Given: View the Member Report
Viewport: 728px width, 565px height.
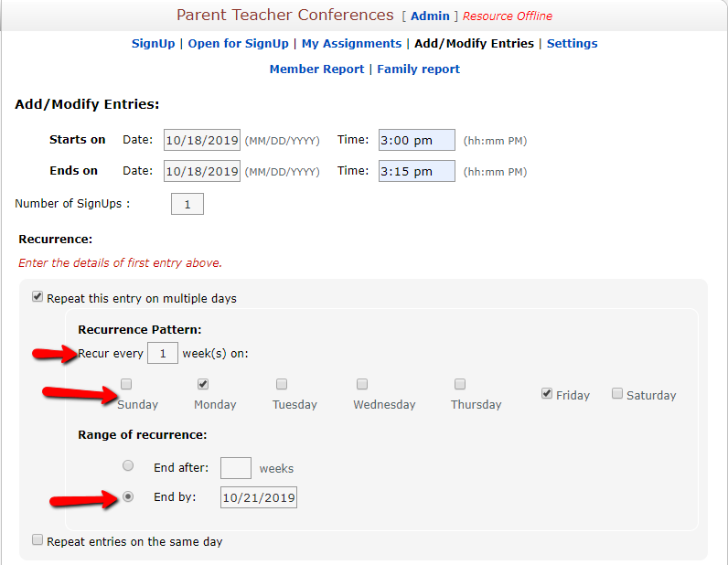Looking at the screenshot, I should (316, 69).
